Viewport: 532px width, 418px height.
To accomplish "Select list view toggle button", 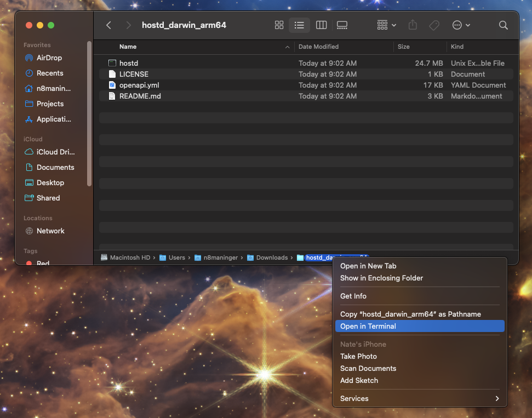I will pos(299,25).
